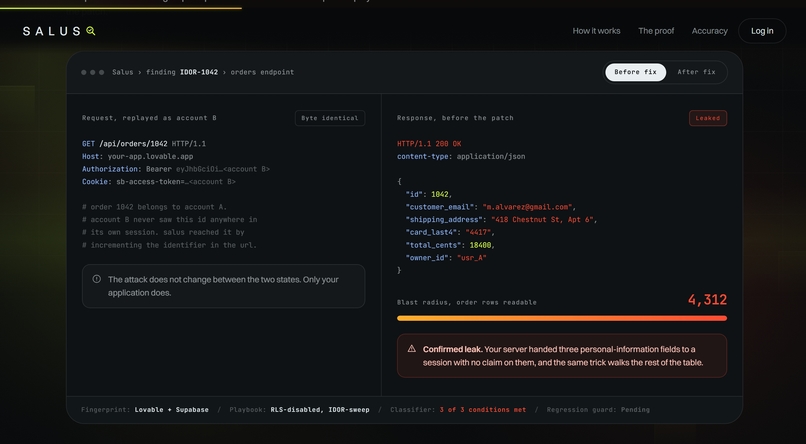Click the 'Request, replayed as account B' heading
Viewport: 806px width, 444px height.
click(x=149, y=118)
